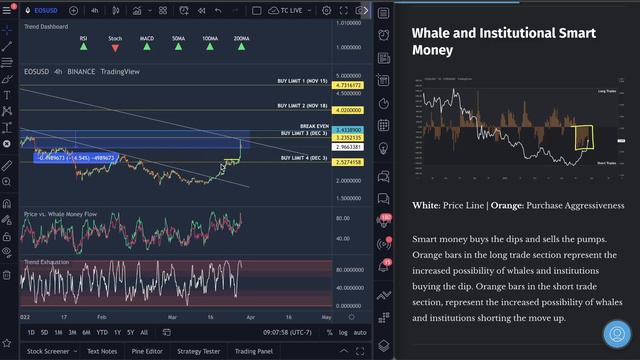Open the notifications bell panel

point(384,266)
